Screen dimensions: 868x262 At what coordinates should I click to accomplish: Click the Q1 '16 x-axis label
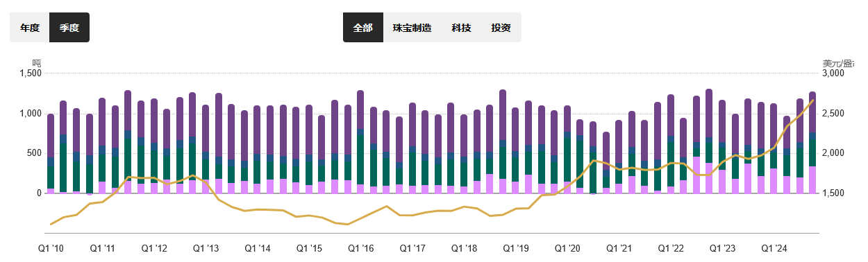coord(360,248)
